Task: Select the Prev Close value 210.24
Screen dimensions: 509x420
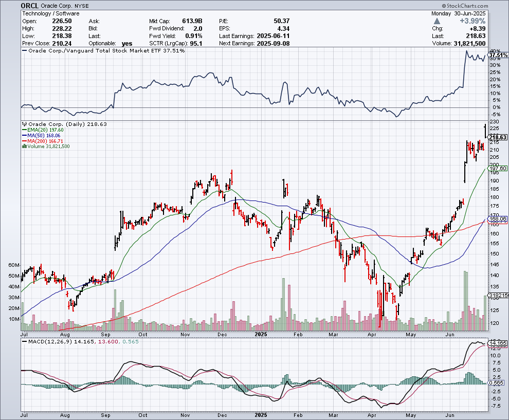Action: pos(62,44)
